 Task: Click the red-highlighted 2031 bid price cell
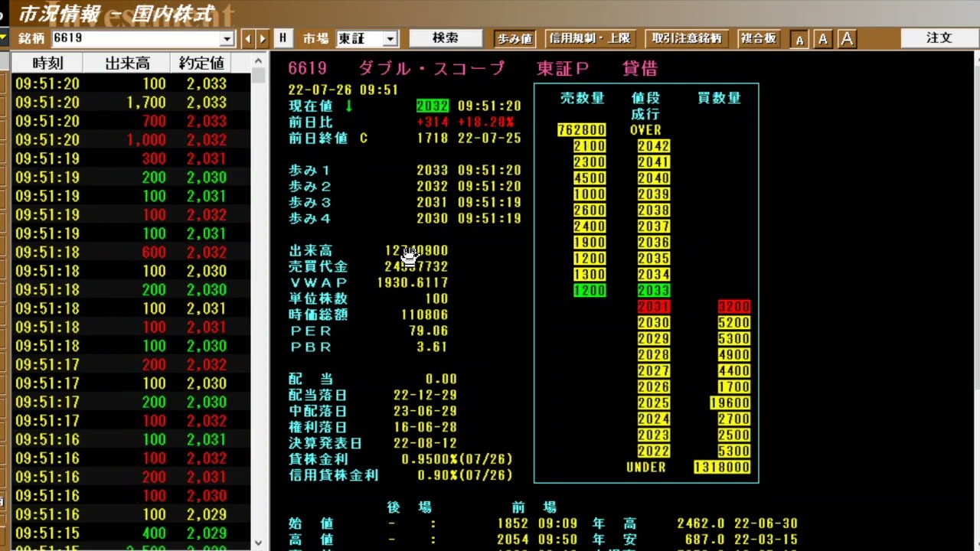[x=653, y=307]
